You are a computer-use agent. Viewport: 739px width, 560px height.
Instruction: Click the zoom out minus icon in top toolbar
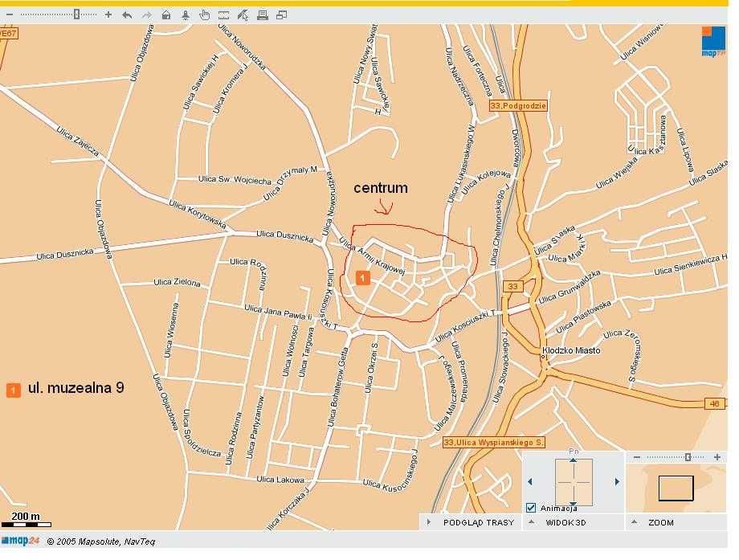[9, 14]
